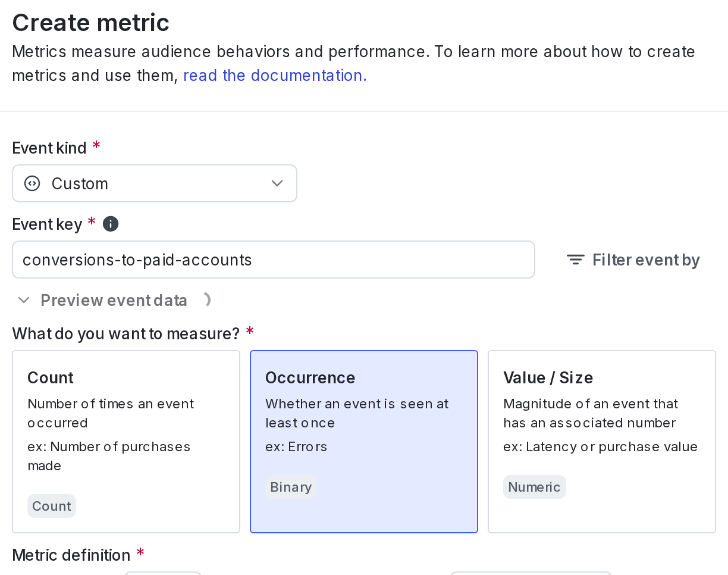Click the Event key input field
Viewport: 728px width, 575px height.
274,260
